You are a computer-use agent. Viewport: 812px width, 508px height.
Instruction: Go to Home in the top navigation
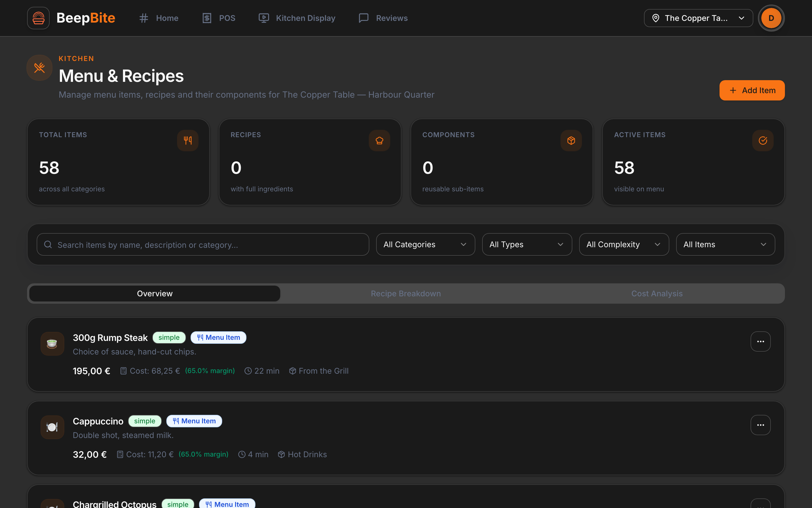(x=159, y=18)
